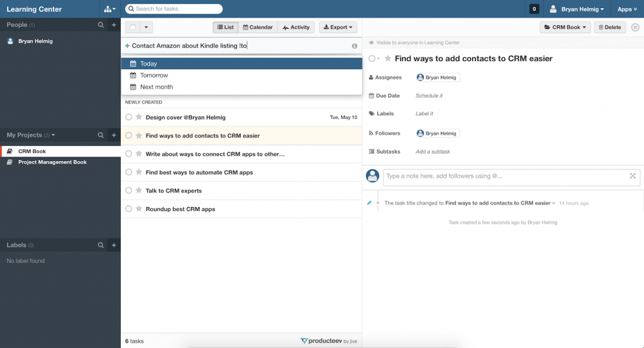
Task: Expand the CRM Book project dropdown
Action: click(x=565, y=28)
